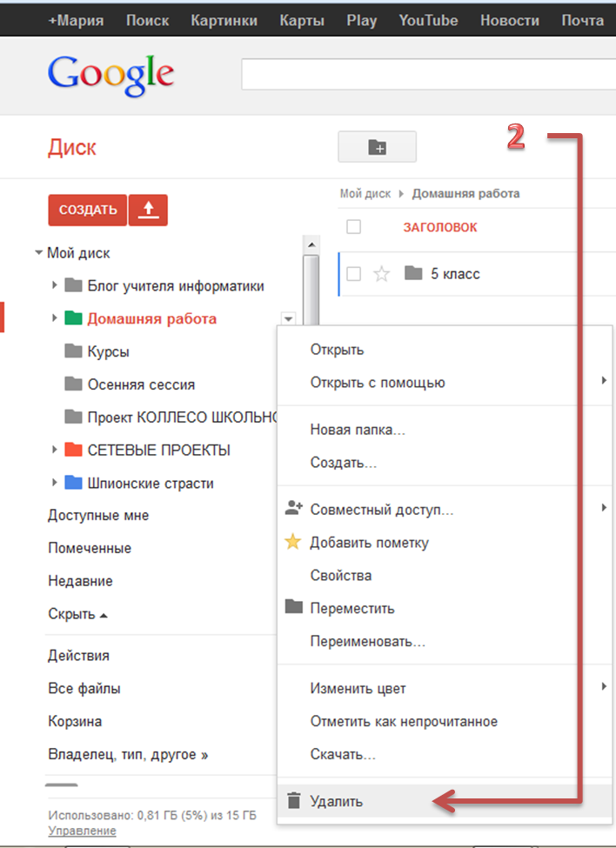Tick the select-all checkbox beside ЗАГОЛОВОК

(354, 227)
